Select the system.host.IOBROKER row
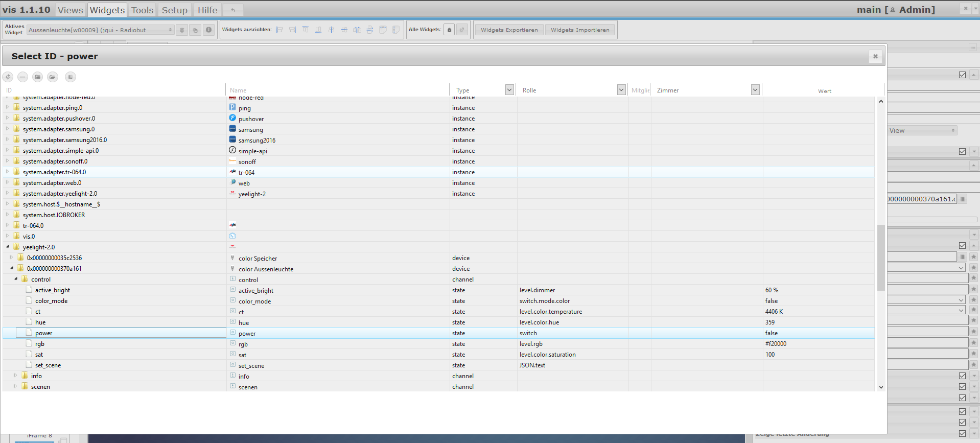Image resolution: width=980 pixels, height=443 pixels. coord(439,215)
